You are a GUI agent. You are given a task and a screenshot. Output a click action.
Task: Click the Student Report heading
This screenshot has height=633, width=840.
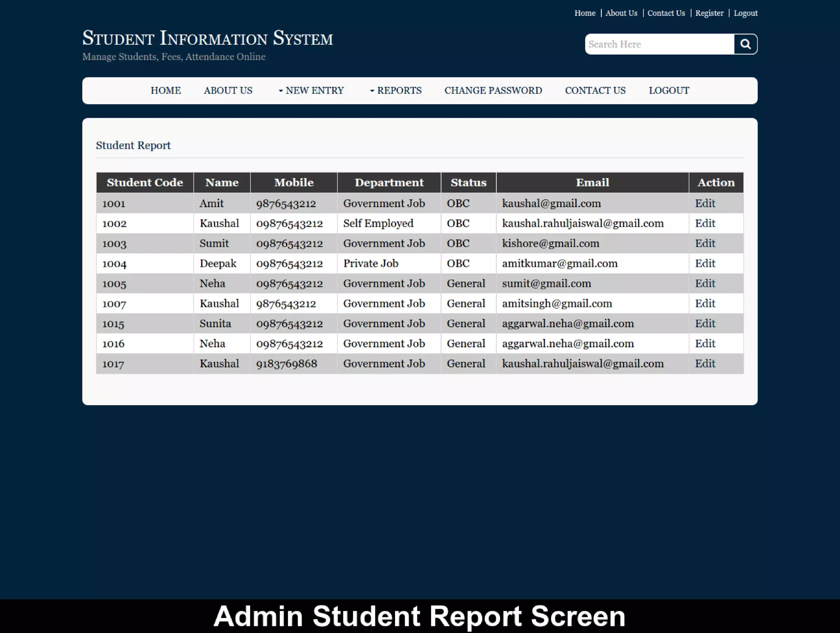[133, 146]
